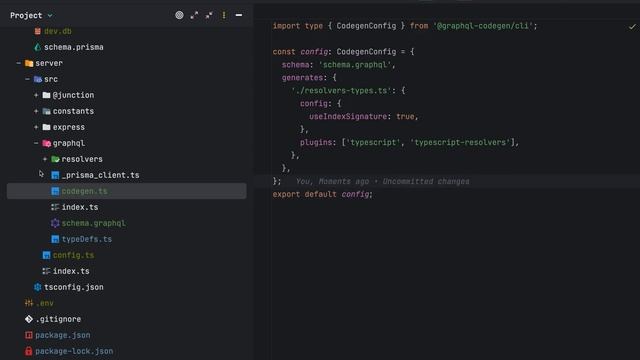Click the green resolvers folder icon

click(56, 159)
